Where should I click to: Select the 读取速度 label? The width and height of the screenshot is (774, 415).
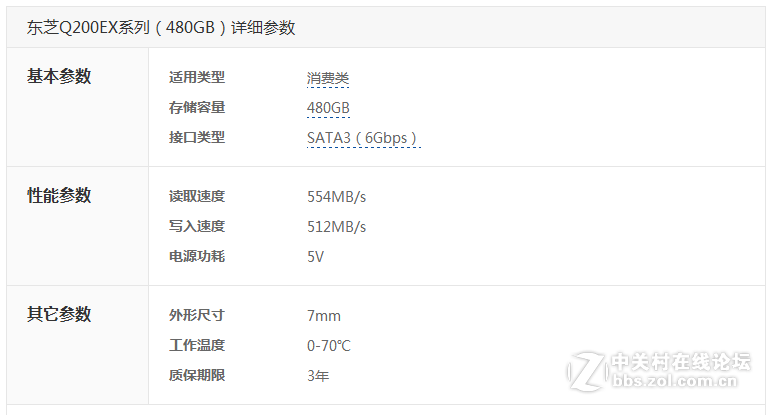coord(197,196)
